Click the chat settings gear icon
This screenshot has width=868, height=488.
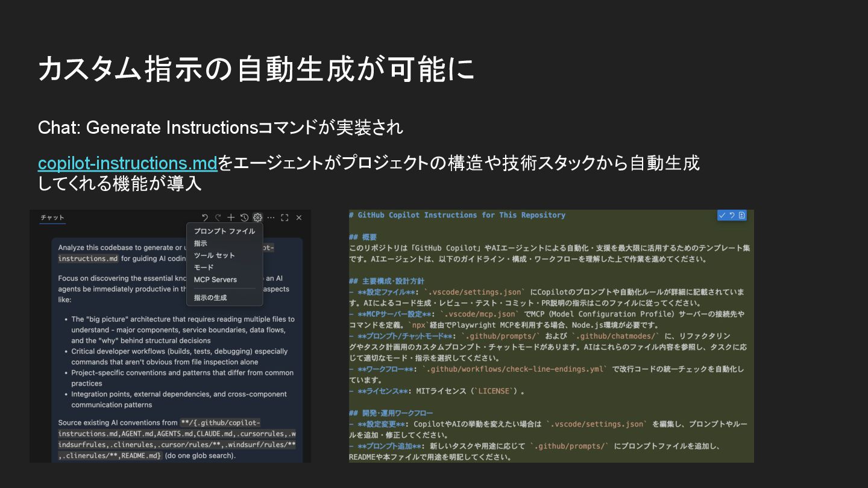(x=257, y=217)
